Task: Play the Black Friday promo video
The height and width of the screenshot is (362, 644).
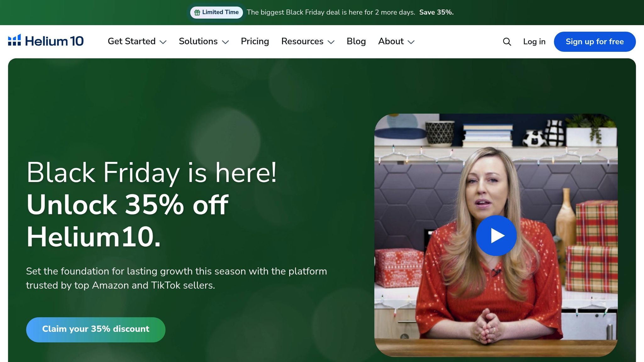Action: coord(496,235)
